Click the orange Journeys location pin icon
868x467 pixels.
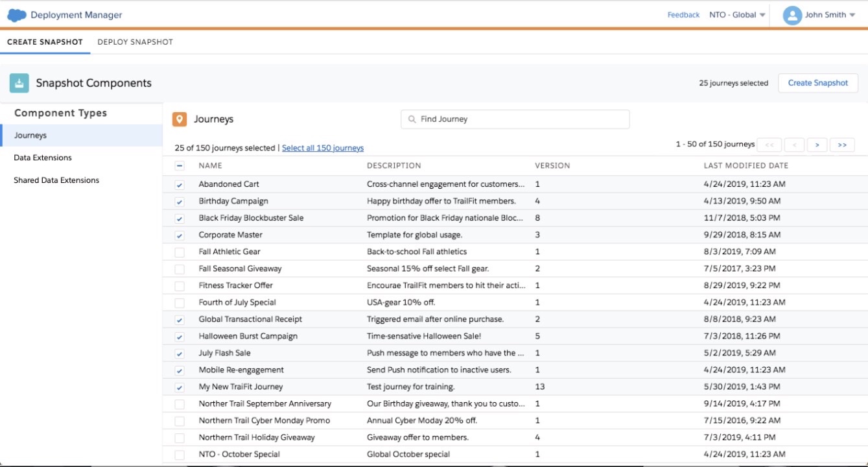180,119
